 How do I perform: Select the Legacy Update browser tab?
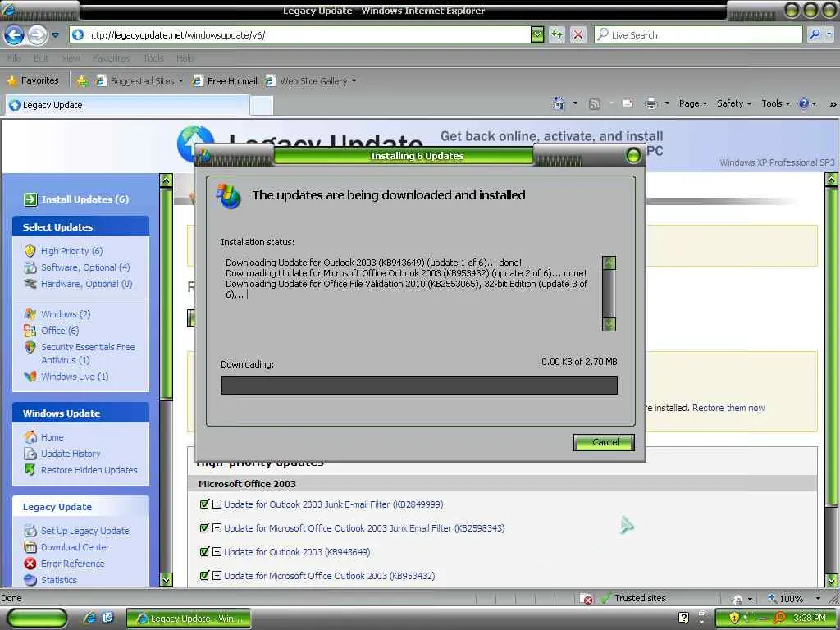(127, 105)
